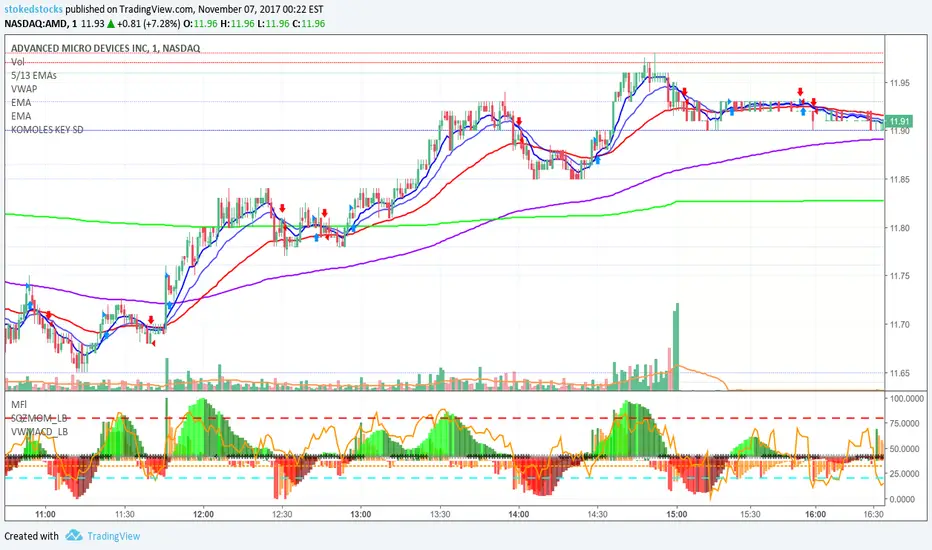The image size is (932, 550).
Task: Click the red sell arrow just after 15:00
Action: (685, 92)
